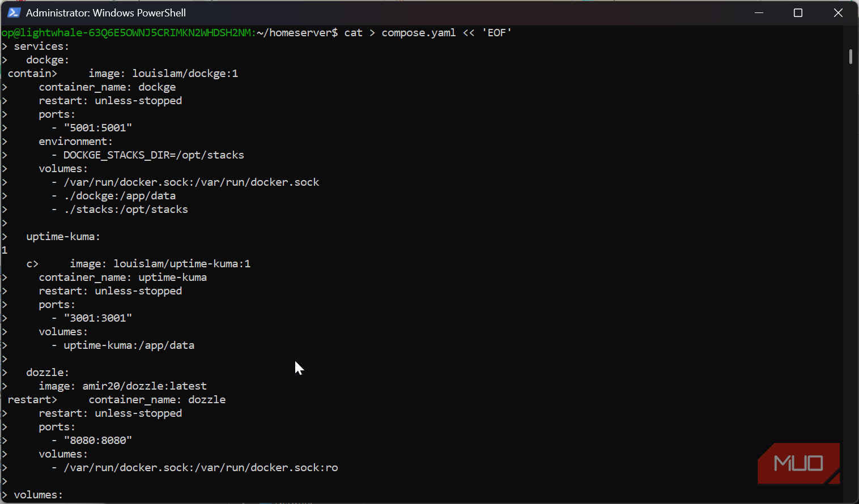
Task: Click the 'dozzle:' service name line
Action: (x=48, y=373)
